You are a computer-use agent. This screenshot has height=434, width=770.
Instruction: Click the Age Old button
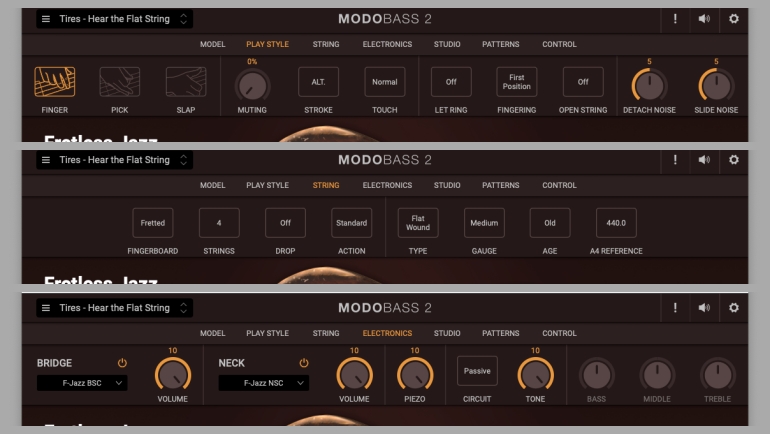[550, 222]
